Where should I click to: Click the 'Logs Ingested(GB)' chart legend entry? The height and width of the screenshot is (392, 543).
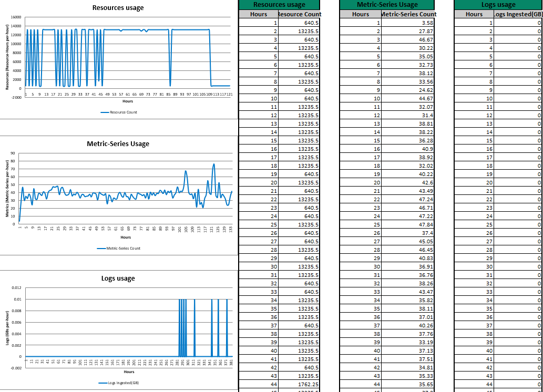pos(119,383)
